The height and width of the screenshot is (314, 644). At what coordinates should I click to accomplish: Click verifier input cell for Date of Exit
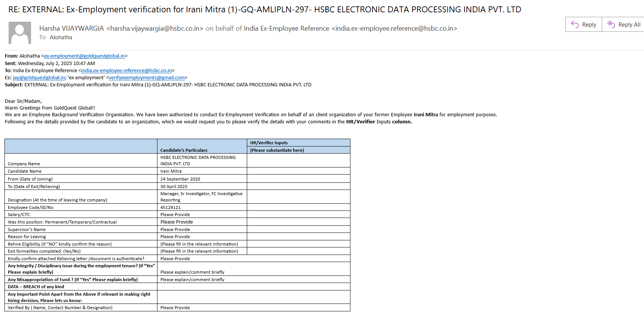tap(298, 187)
